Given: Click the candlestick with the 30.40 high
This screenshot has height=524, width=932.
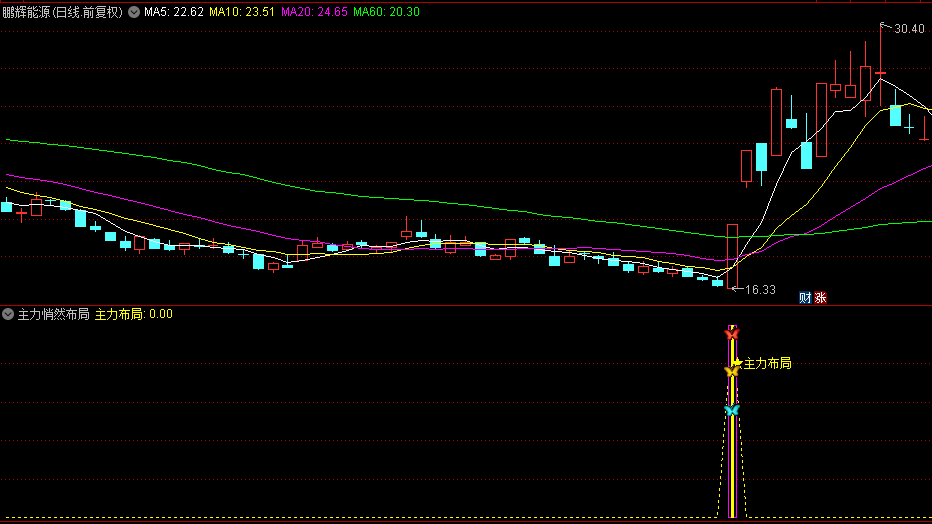Looking at the screenshot, I should pos(880,71).
